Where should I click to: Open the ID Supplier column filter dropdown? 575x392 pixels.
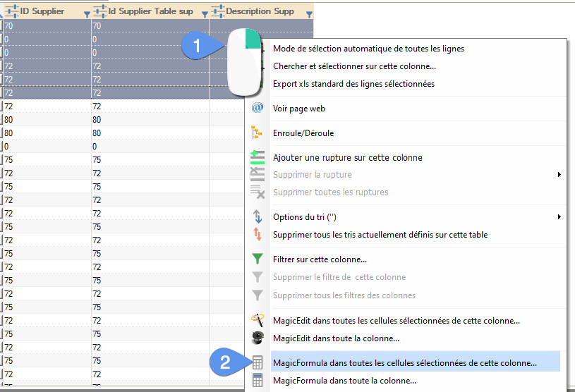tap(87, 13)
